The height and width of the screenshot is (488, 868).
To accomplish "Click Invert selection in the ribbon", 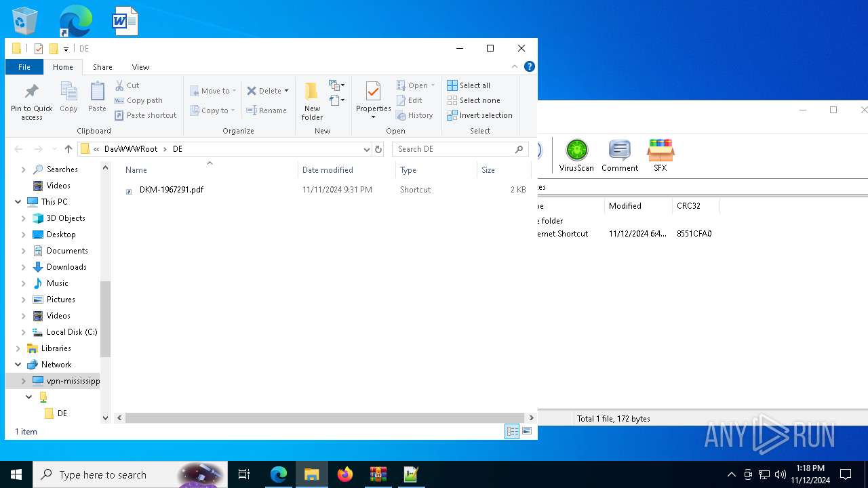I will 479,115.
